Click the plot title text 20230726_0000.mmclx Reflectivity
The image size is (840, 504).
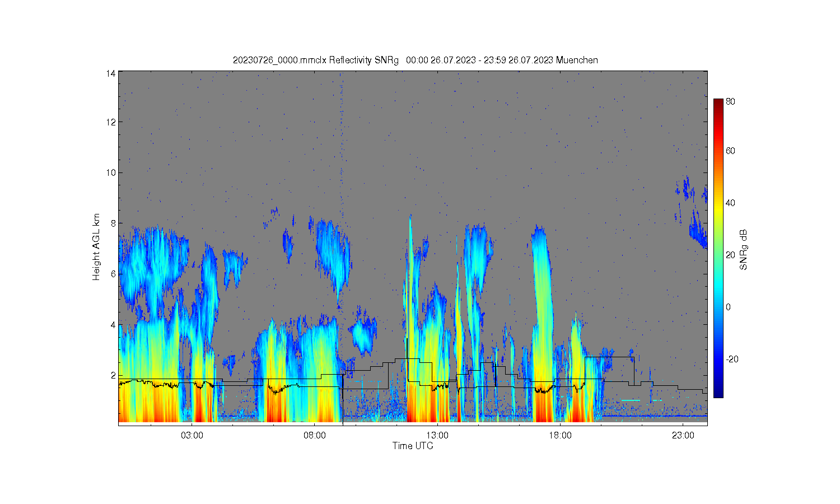coord(302,60)
